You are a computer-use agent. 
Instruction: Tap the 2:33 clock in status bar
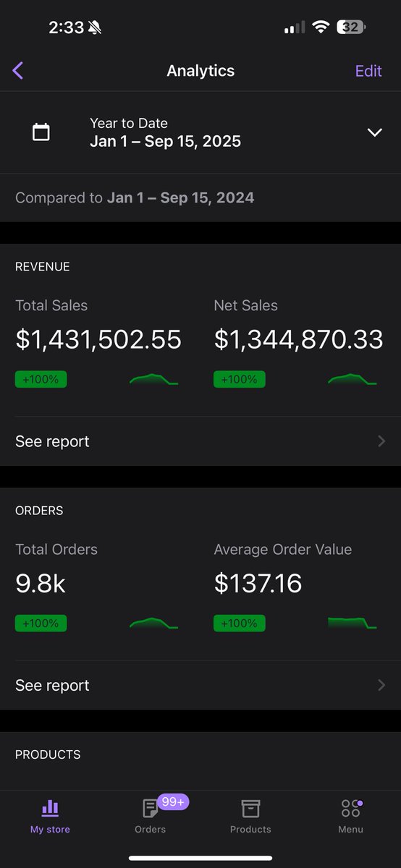click(x=66, y=27)
